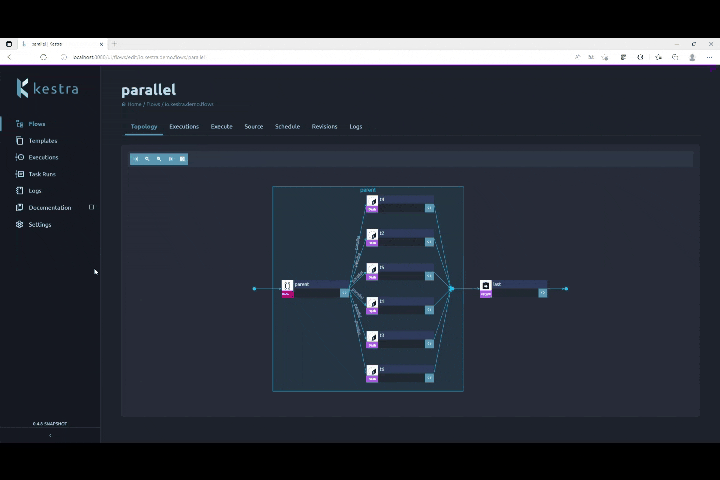The width and height of the screenshot is (720, 480).
Task: Click the Kestra logo in sidebar
Action: tap(47, 88)
